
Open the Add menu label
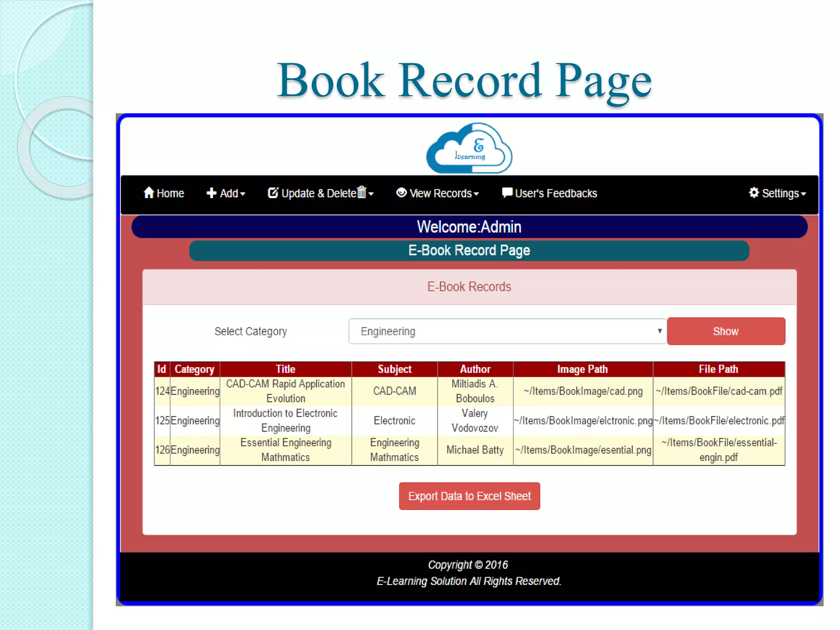coord(229,194)
